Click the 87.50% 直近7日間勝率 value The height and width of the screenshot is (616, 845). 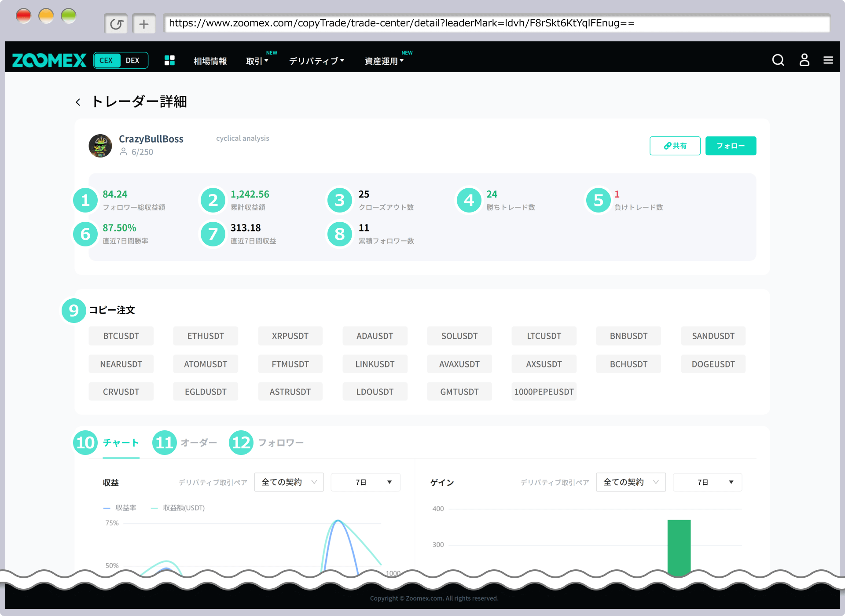(119, 228)
